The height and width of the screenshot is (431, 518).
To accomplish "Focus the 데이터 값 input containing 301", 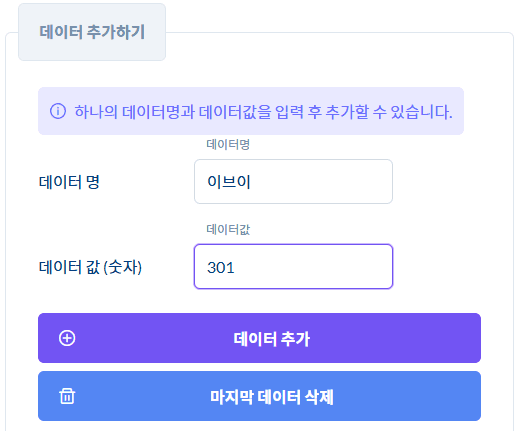I will point(293,267).
